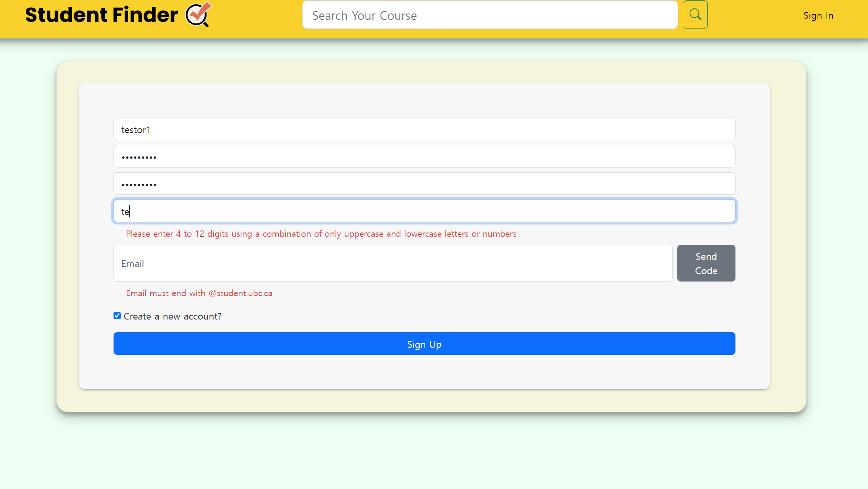868x489 pixels.
Task: Focus the Search Your Course field
Action: [x=490, y=15]
